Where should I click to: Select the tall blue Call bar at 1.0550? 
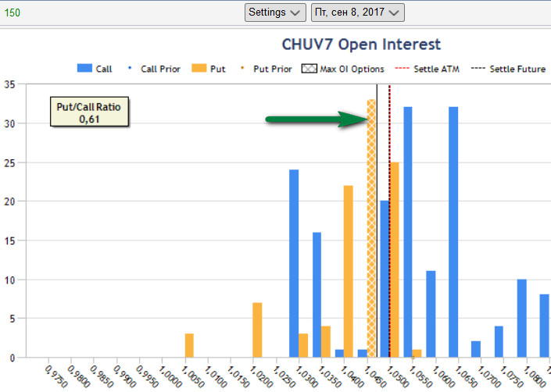[x=407, y=232]
